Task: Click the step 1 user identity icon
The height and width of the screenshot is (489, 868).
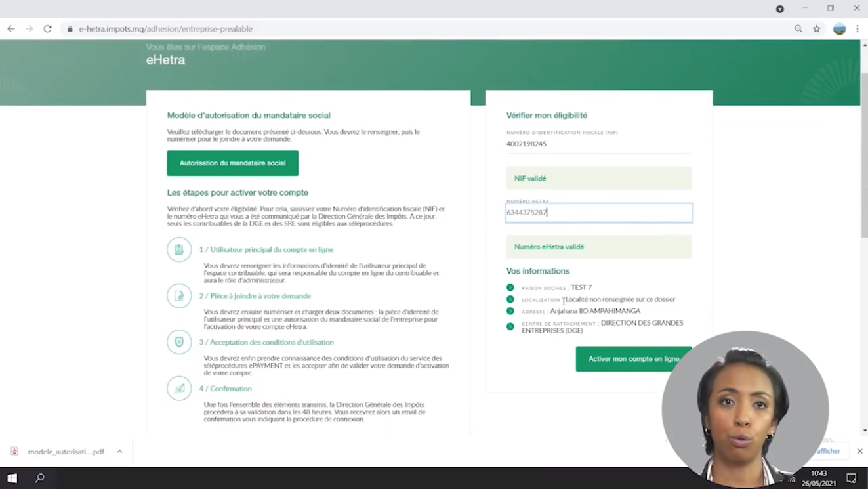Action: 179,250
